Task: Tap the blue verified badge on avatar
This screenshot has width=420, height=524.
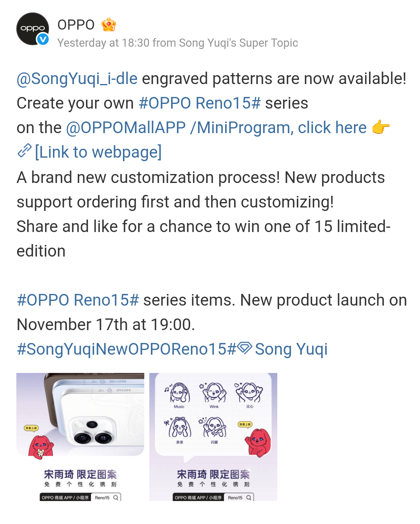Action: tap(43, 39)
